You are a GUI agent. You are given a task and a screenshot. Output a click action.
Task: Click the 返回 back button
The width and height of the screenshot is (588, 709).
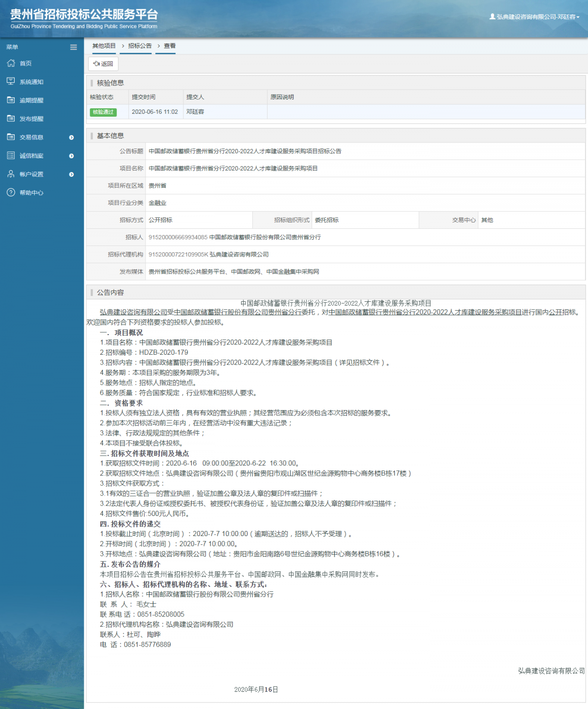coord(103,64)
